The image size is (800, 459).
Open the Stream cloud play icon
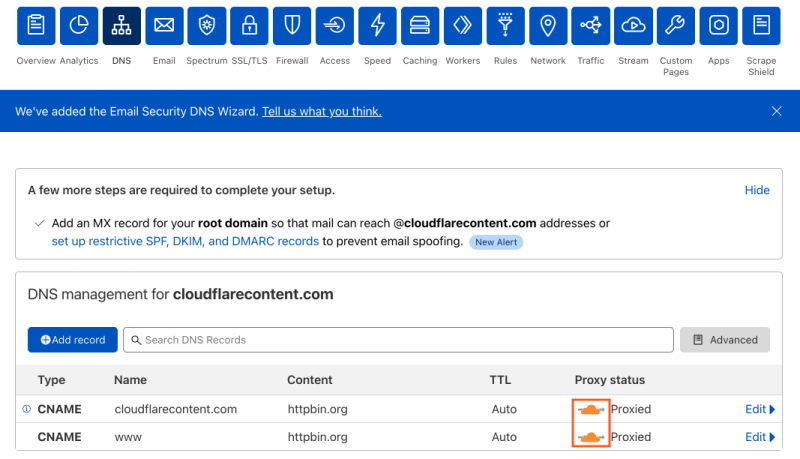click(x=633, y=26)
